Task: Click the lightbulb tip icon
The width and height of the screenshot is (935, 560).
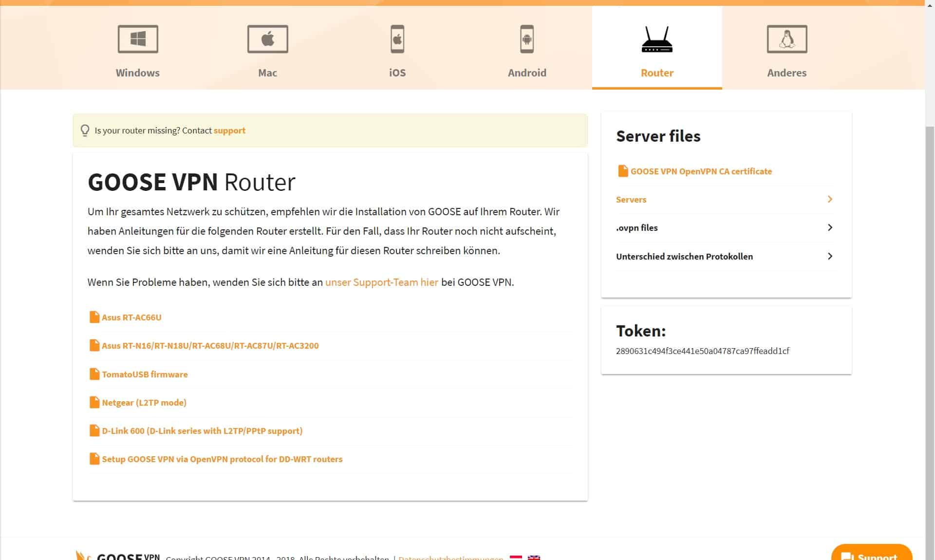Action: [x=85, y=131]
